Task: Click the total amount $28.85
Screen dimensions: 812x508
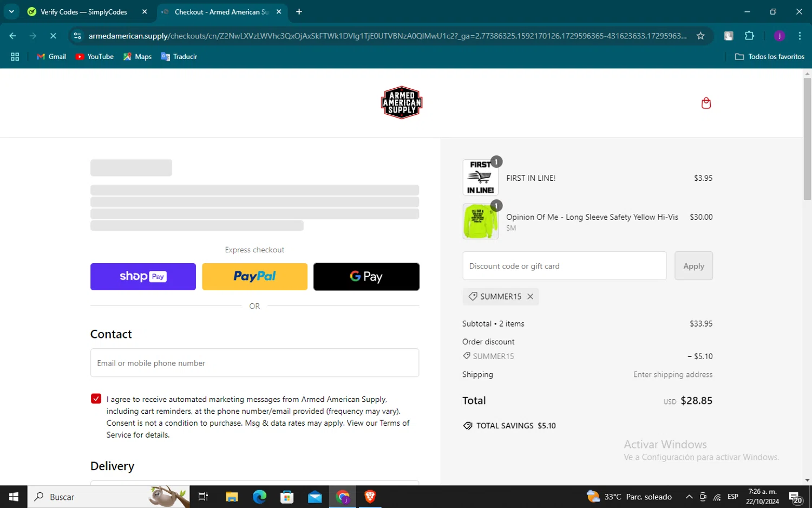Action: pos(696,401)
